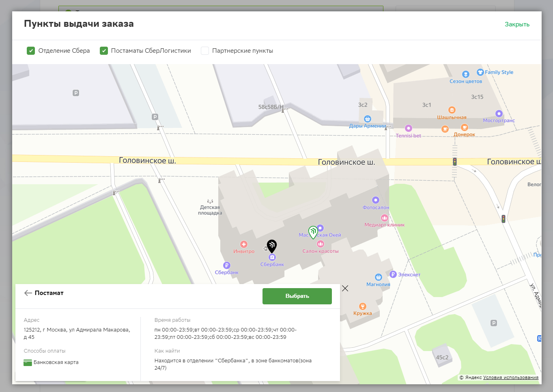
Task: Click the parking icon near 45с2
Action: [x=494, y=323]
